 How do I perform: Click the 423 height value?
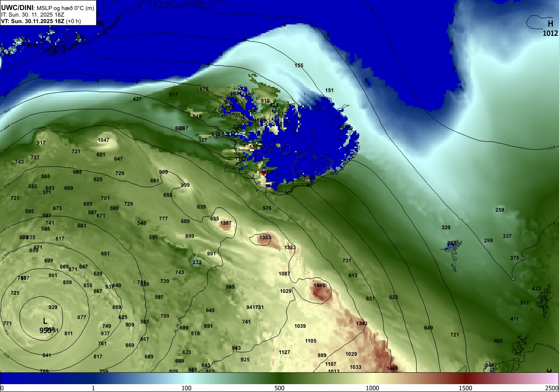click(536, 289)
